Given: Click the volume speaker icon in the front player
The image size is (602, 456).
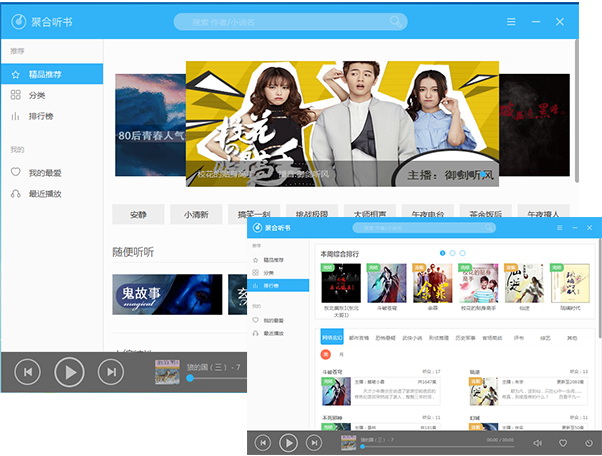Looking at the screenshot, I should pos(538,443).
